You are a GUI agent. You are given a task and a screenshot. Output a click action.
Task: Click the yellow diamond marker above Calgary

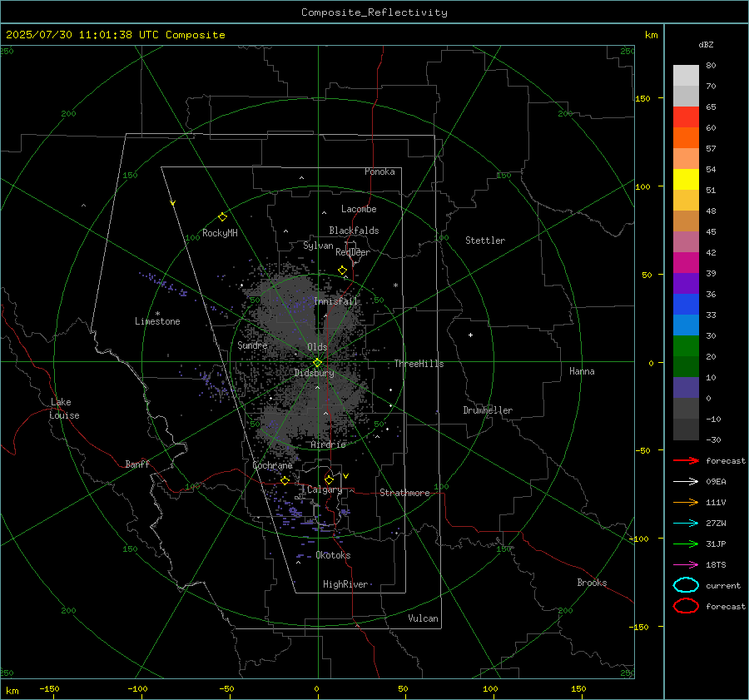(329, 479)
